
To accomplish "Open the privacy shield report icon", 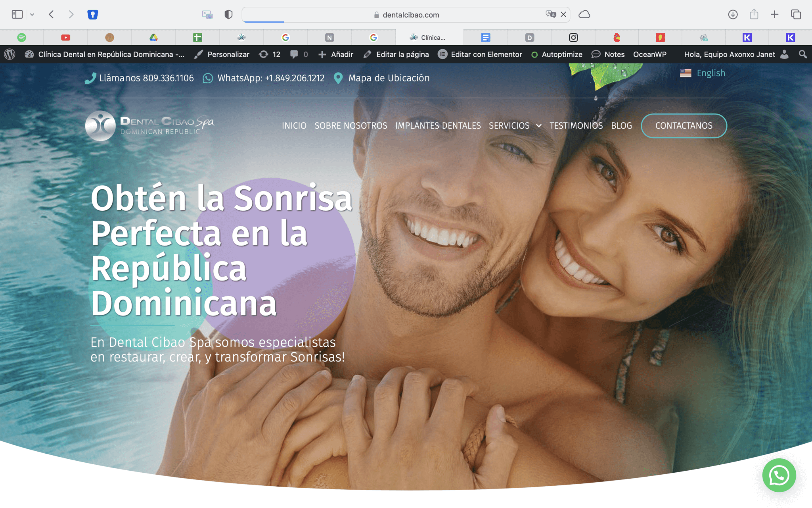I will [x=228, y=15].
